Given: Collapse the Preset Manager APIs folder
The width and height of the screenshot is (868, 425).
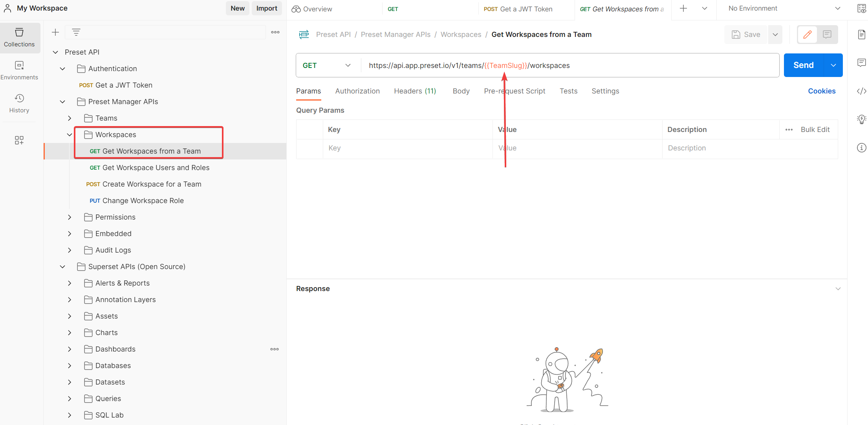Looking at the screenshot, I should (x=62, y=101).
